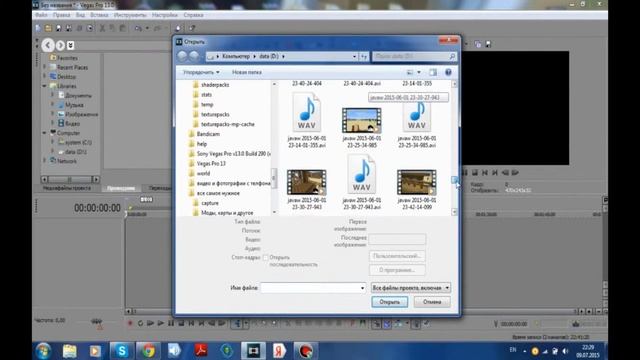Click the dialog's Help question-mark icon
The image size is (640, 360).
(x=448, y=72)
